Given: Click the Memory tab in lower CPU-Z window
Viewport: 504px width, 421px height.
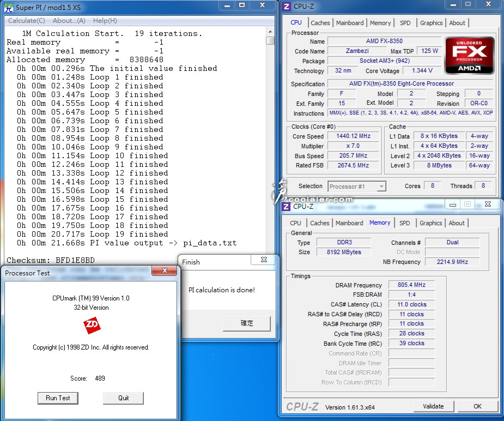Looking at the screenshot, I should tap(380, 222).
